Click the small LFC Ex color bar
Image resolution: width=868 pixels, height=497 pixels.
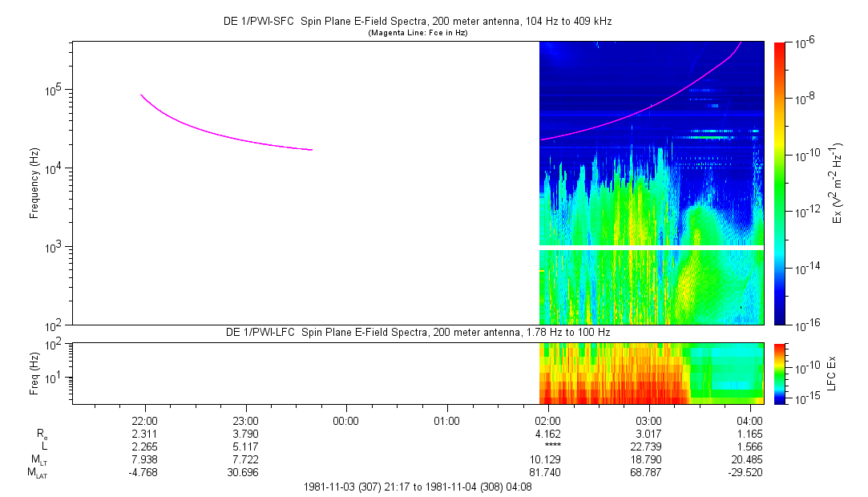pyautogui.click(x=781, y=373)
